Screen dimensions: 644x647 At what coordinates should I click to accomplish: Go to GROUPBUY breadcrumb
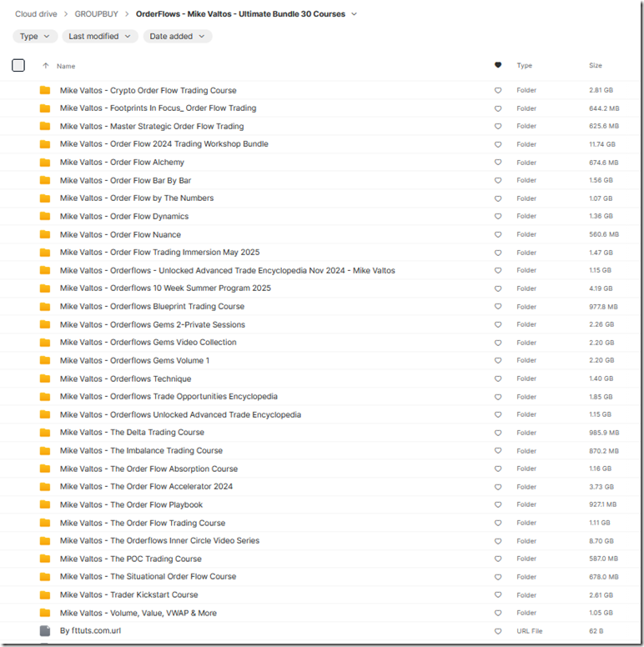click(x=96, y=14)
